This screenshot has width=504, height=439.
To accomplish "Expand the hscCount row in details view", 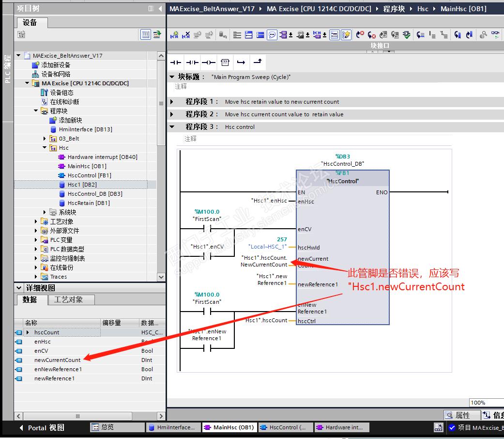I will (28, 332).
